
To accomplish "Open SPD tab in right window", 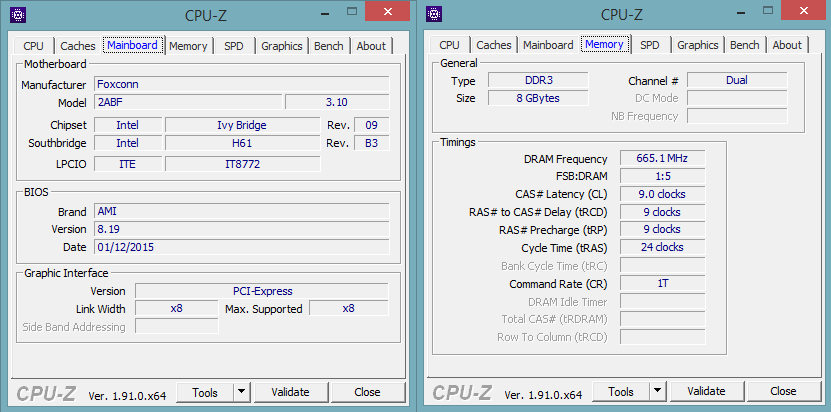I will [650, 45].
